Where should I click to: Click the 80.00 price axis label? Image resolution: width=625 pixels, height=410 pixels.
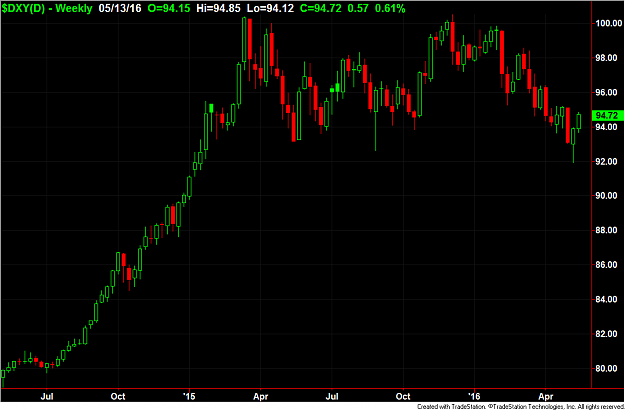(x=607, y=368)
